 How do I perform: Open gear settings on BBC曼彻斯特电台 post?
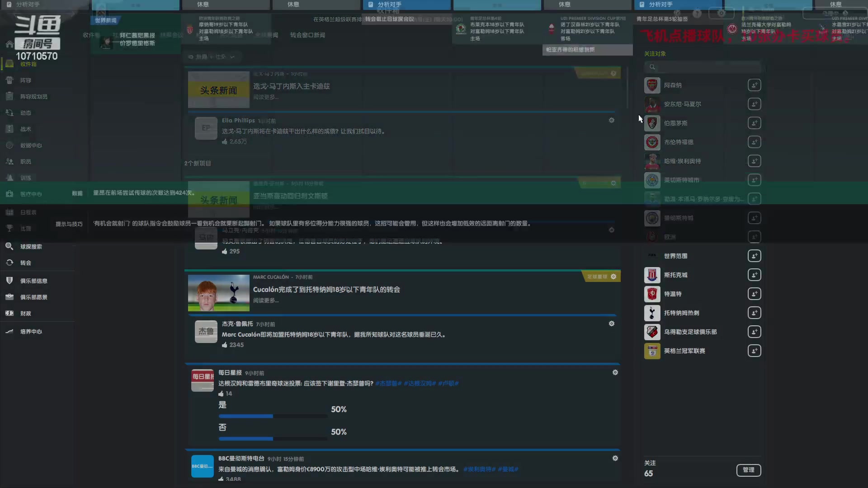(x=615, y=458)
